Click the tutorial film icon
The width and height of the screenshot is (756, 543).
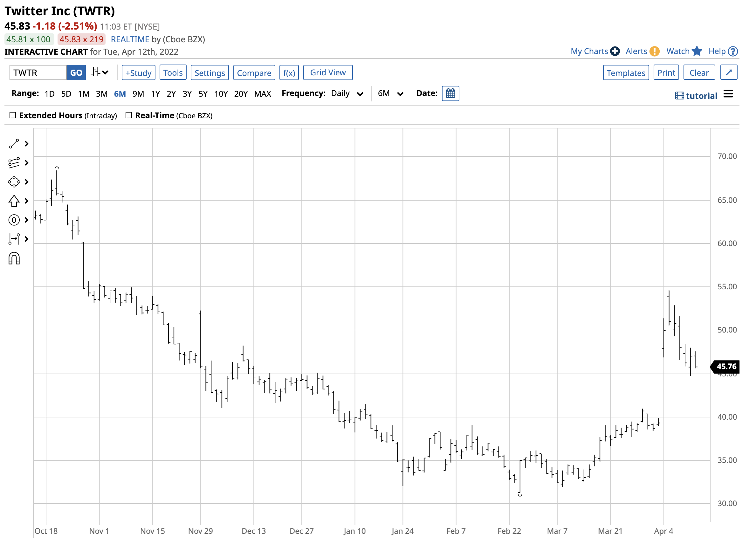click(x=680, y=96)
